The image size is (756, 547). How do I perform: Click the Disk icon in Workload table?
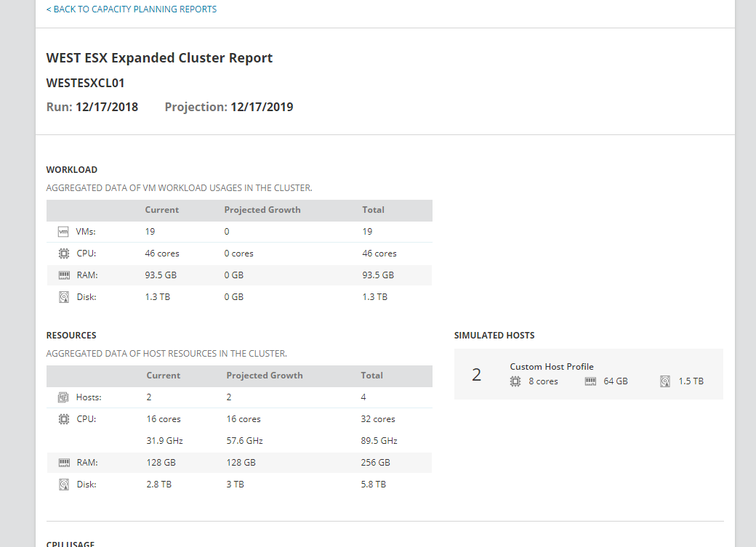click(x=64, y=297)
